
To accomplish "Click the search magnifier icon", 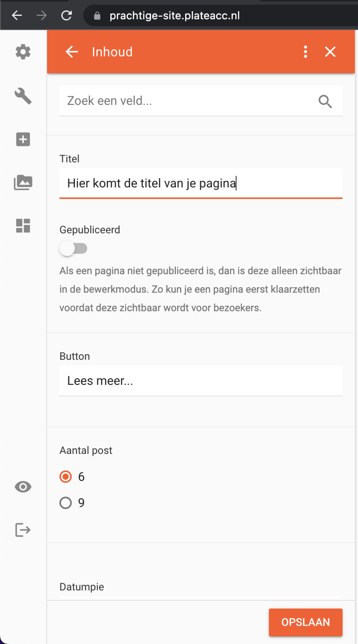I will pos(325,101).
